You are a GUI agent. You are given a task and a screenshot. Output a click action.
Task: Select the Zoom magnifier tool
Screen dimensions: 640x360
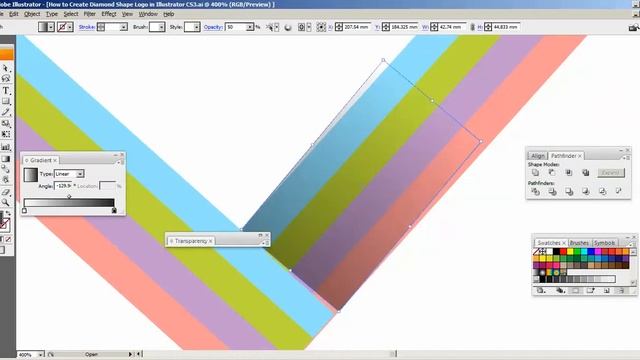[x=5, y=202]
